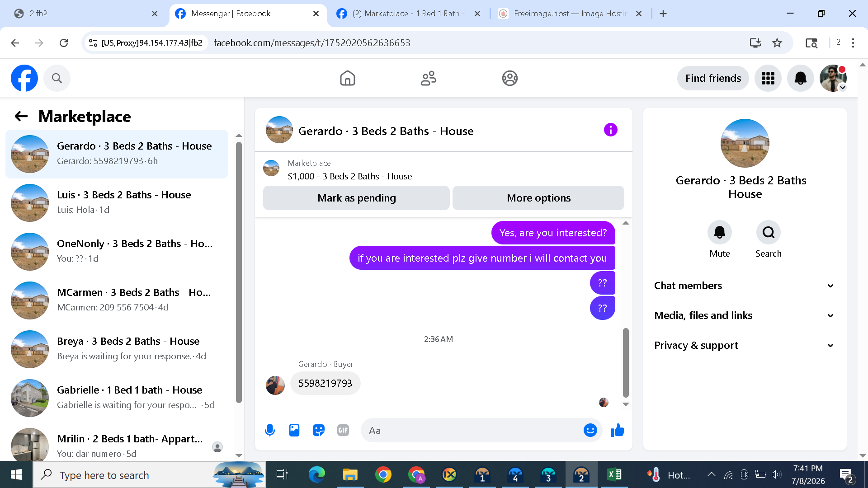Switch to the Marketplace 1 Bed 1 Bath tab
Image resolution: width=868 pixels, height=488 pixels.
[x=408, y=14]
